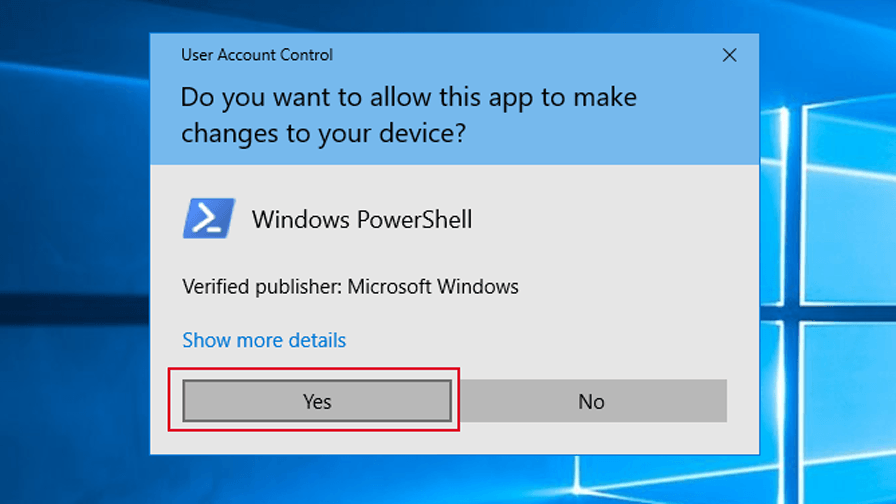Click the Windows PowerShell app icon
Image resolution: width=896 pixels, height=504 pixels.
click(x=209, y=218)
